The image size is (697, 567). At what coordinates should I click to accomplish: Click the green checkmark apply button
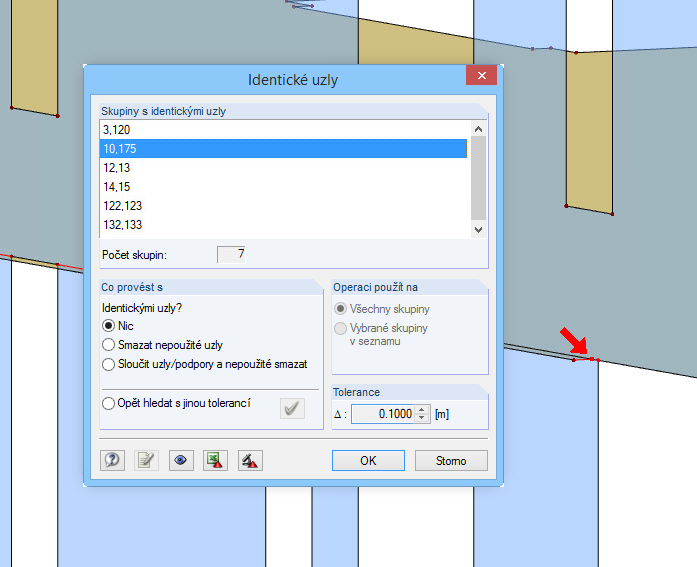click(x=292, y=408)
